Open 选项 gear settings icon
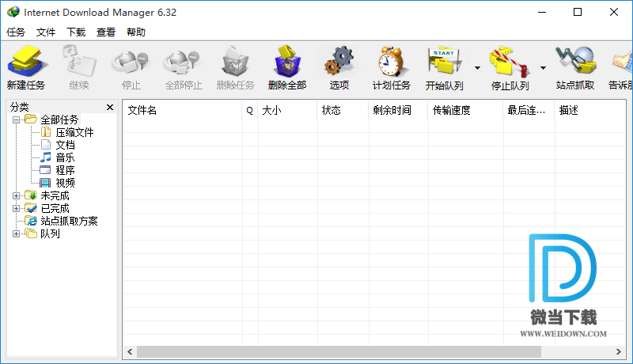The image size is (633, 364). [x=339, y=62]
